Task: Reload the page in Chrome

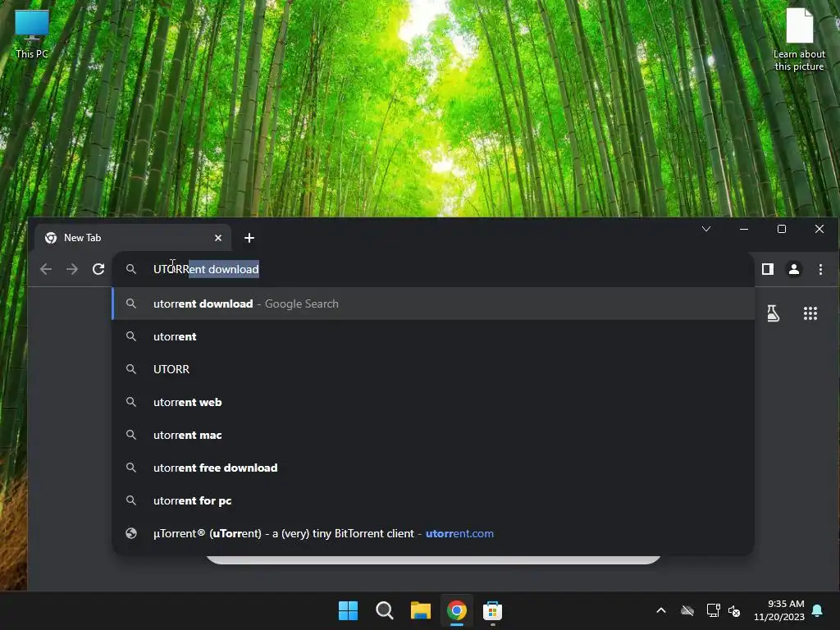Action: [x=98, y=269]
